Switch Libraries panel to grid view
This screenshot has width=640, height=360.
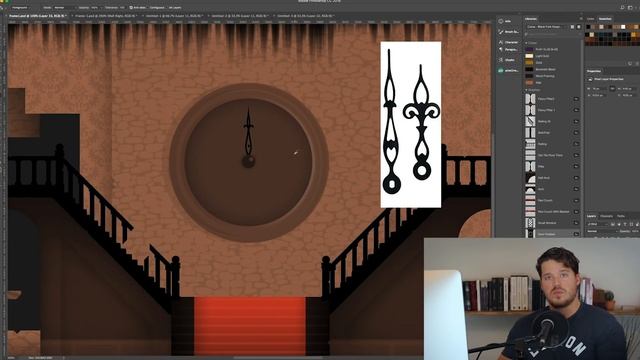572,27
